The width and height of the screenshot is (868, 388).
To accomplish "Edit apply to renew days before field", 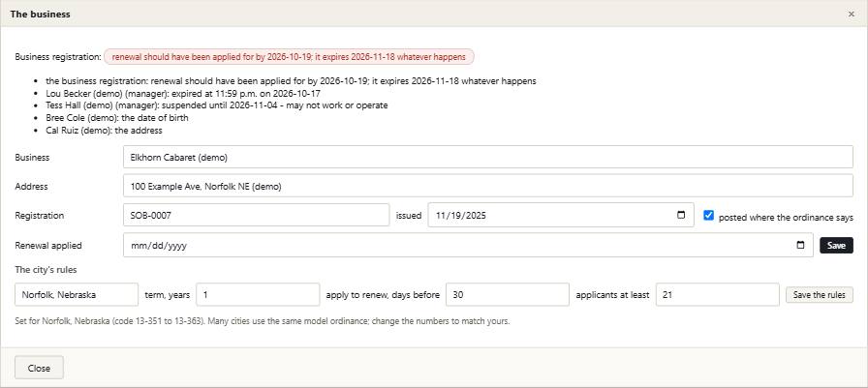I will point(508,294).
